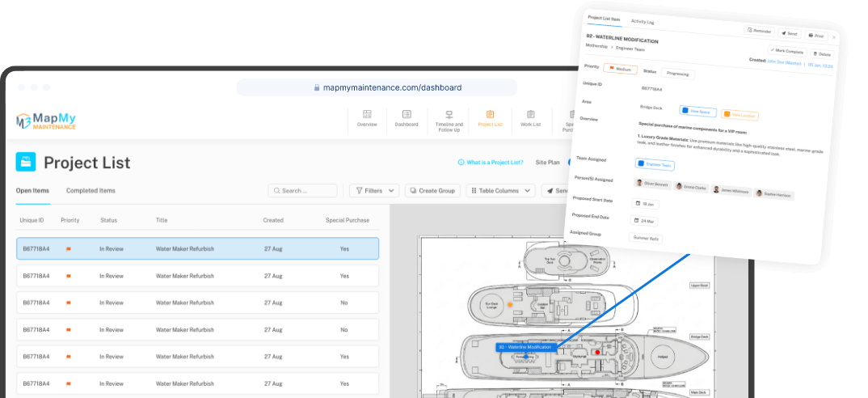Screen dimensions: 868x398
Task: Open the Overview nav icon
Action: coord(366,114)
